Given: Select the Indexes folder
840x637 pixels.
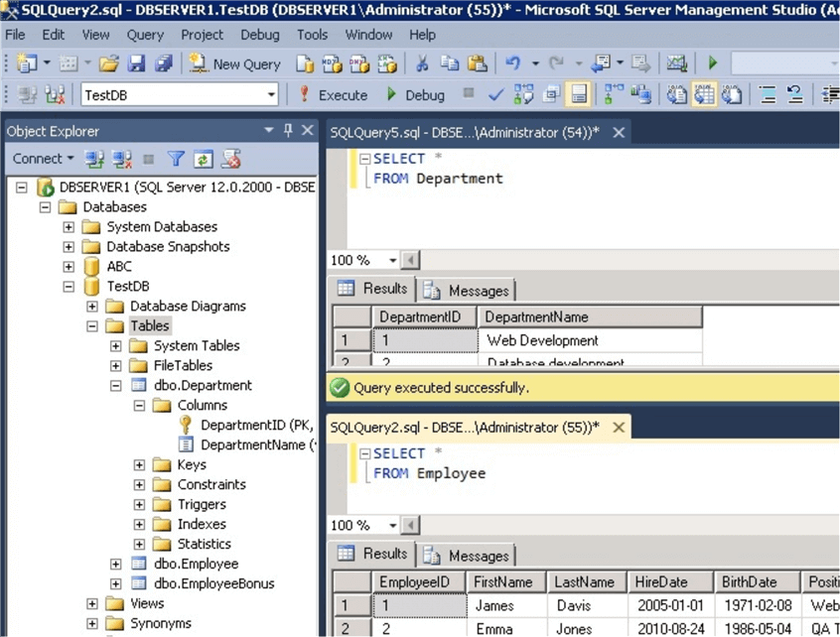Looking at the screenshot, I should 202,524.
